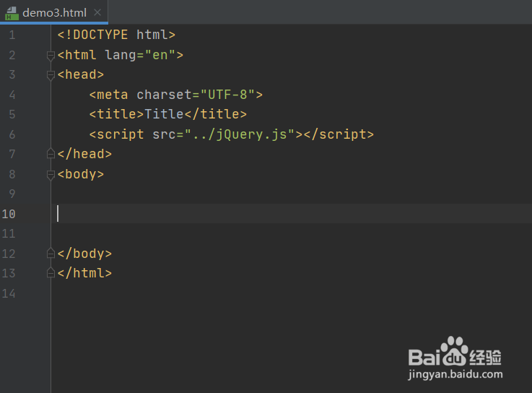Image resolution: width=532 pixels, height=393 pixels.
Task: Toggle fold marker at closing body tag
Action: [51, 254]
